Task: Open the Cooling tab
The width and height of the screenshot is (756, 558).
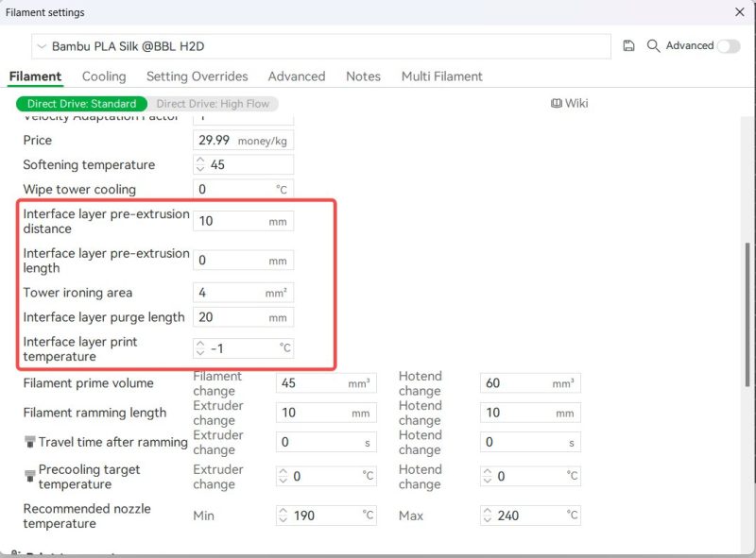Action: [x=104, y=76]
